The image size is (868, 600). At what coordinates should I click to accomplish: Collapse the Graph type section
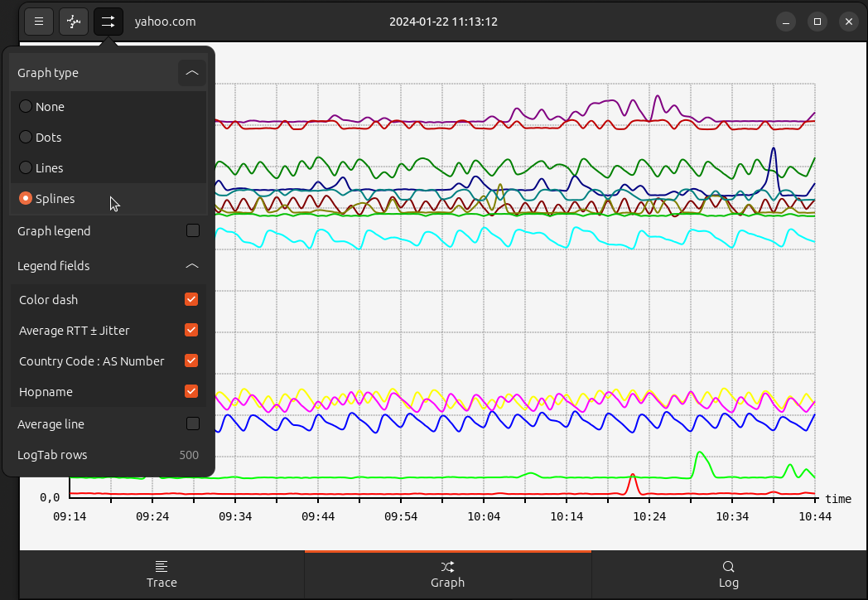(192, 73)
